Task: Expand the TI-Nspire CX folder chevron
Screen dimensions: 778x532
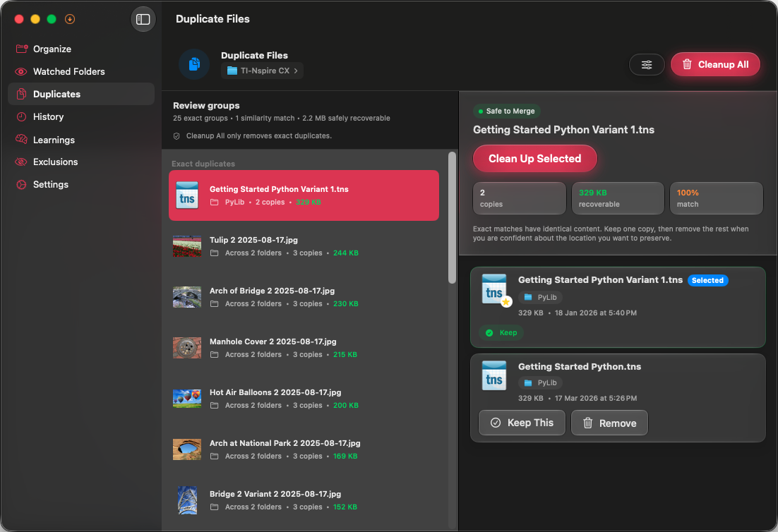Action: point(296,71)
